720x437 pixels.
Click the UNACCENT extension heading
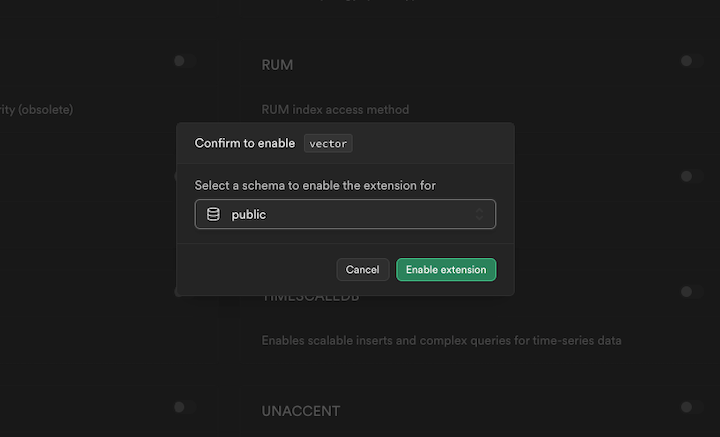(300, 411)
